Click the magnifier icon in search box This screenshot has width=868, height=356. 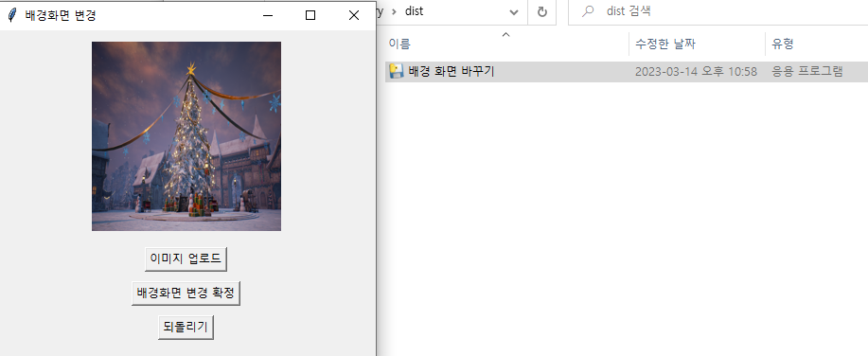click(x=588, y=11)
